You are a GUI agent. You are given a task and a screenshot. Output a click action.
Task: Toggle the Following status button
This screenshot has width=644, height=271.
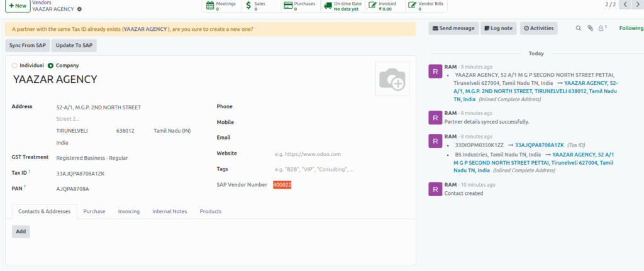[631, 28]
